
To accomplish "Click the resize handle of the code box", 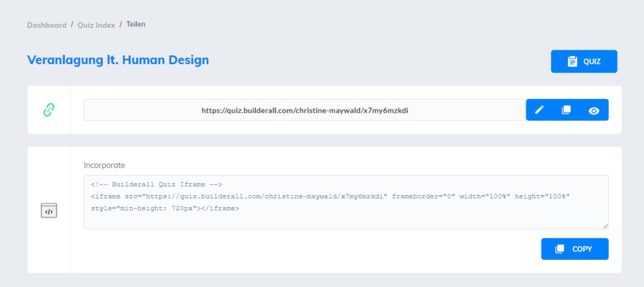I will (605, 226).
